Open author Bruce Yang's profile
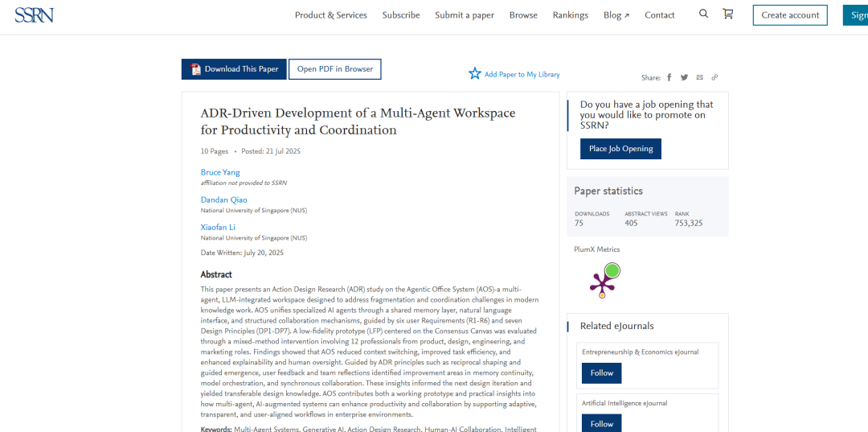 click(220, 172)
